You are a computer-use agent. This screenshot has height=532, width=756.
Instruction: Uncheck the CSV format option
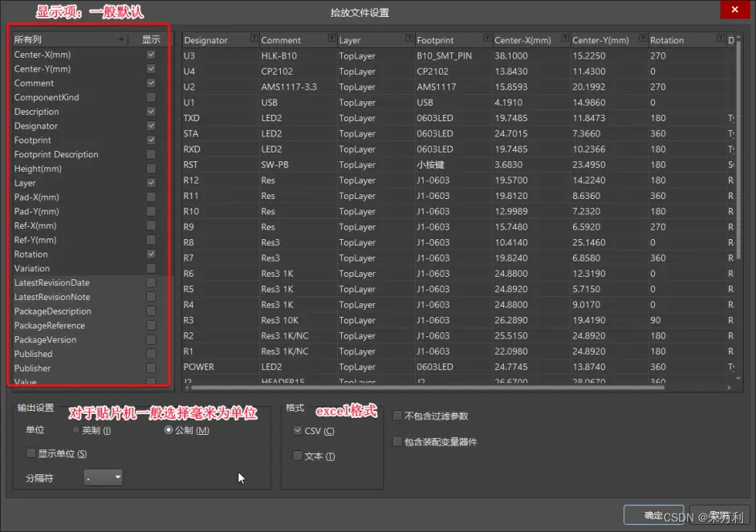pos(298,430)
